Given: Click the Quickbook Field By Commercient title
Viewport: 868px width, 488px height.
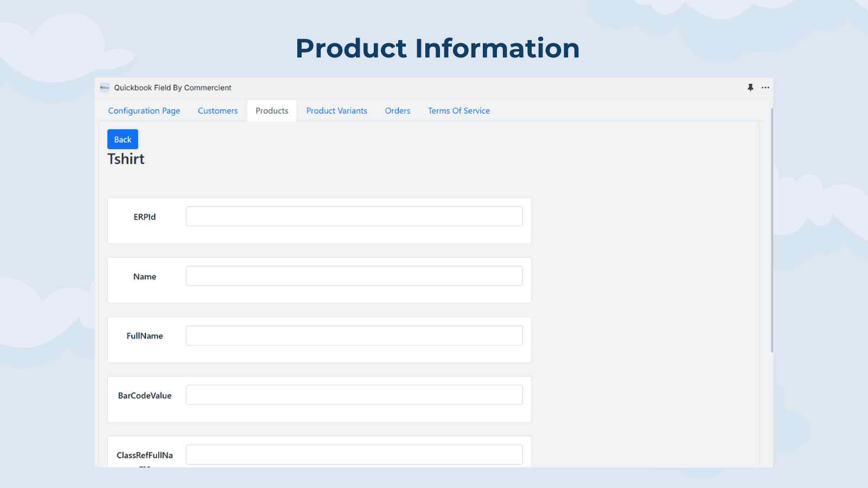Looking at the screenshot, I should click(x=173, y=88).
